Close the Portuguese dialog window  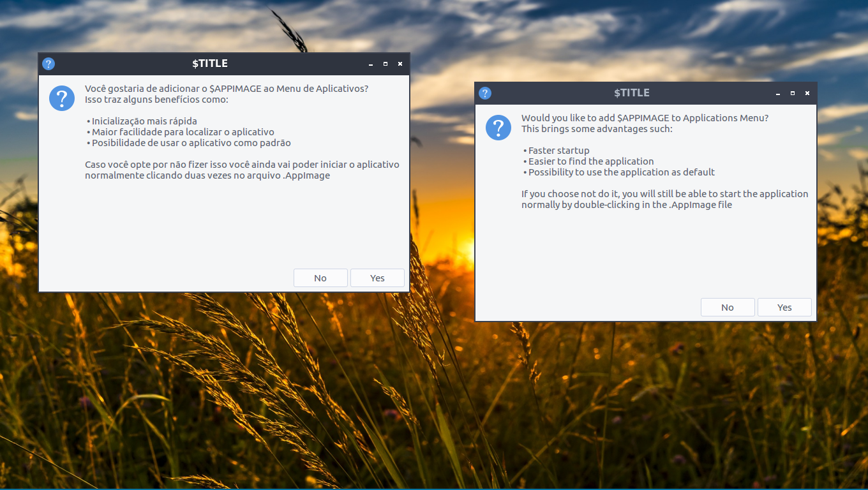click(400, 64)
